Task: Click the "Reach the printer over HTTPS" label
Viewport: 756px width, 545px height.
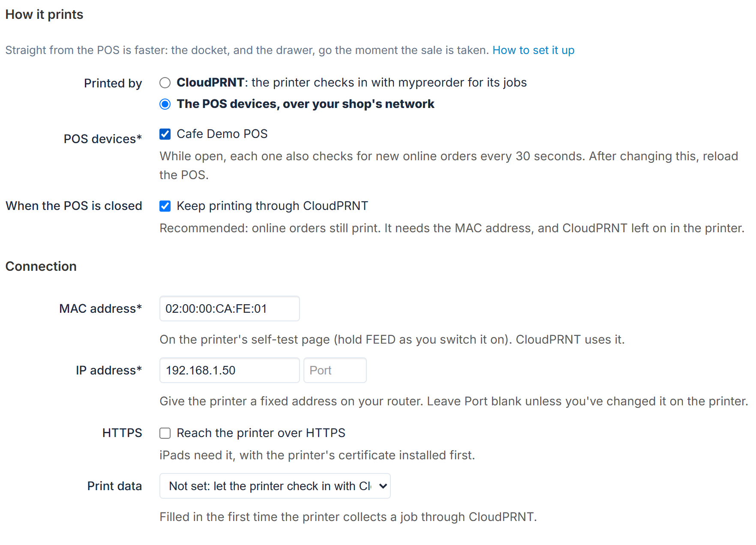Action: (x=261, y=433)
